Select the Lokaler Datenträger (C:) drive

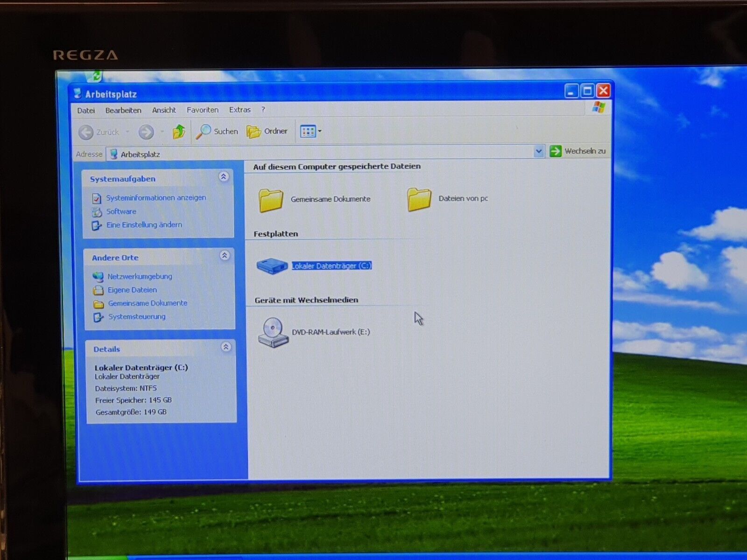[x=331, y=266]
